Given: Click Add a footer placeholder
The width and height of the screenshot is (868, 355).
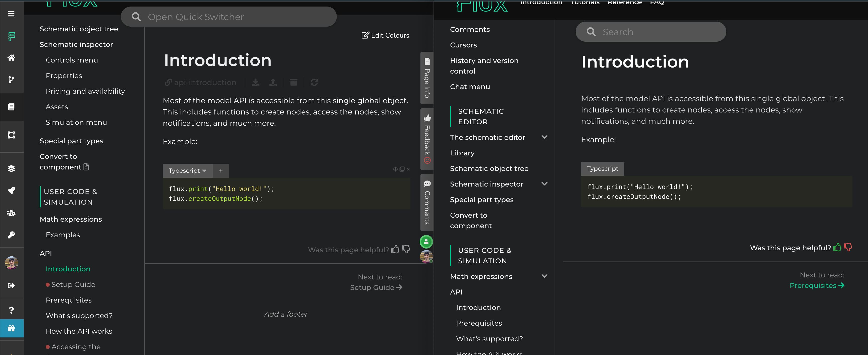Looking at the screenshot, I should [x=286, y=314].
